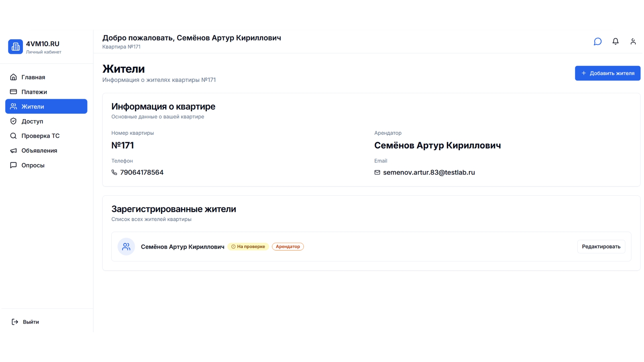Select the Главная home icon
644x362 pixels.
pyautogui.click(x=13, y=77)
